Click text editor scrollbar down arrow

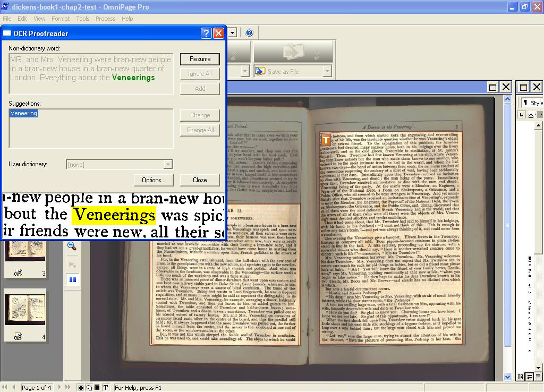(538, 368)
